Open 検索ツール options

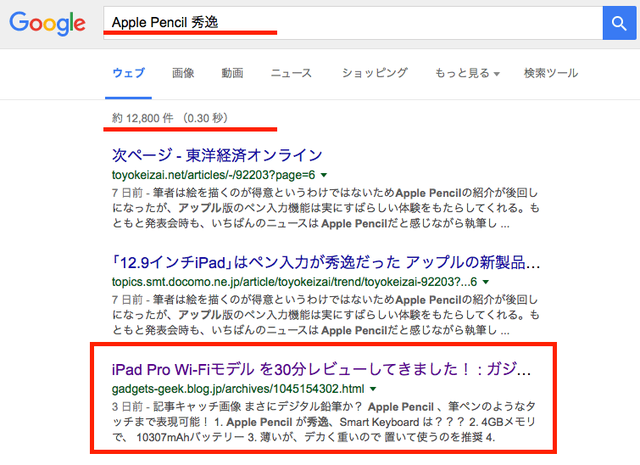point(551,73)
